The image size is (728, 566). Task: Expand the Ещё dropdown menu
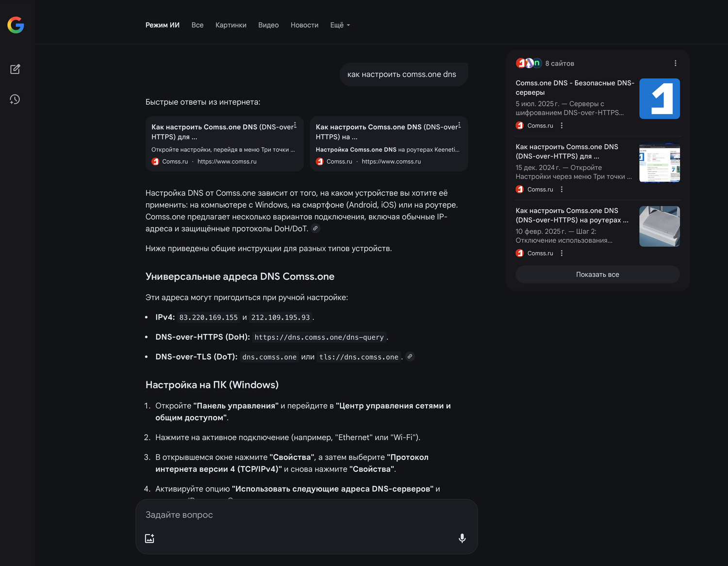pyautogui.click(x=340, y=25)
